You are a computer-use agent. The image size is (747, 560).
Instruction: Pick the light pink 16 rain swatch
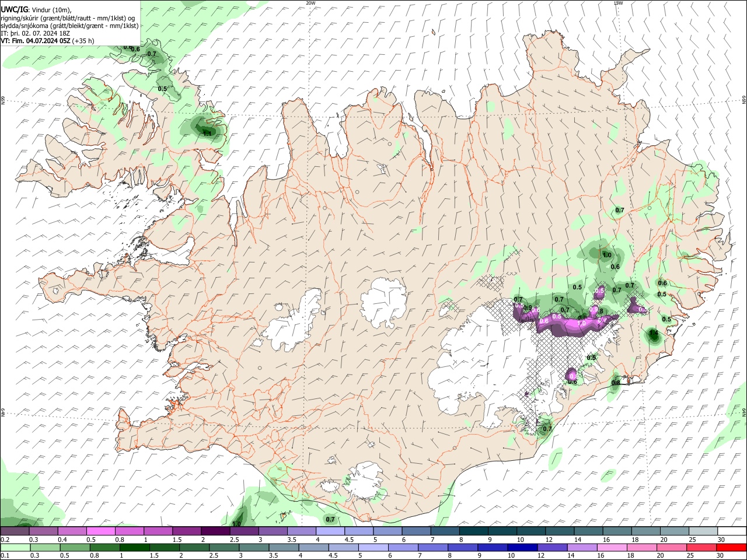(612, 547)
